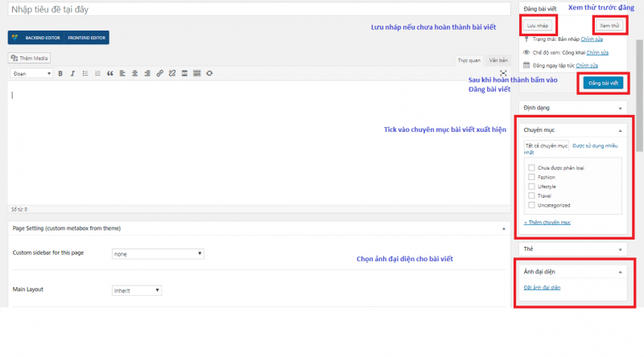Click the insert link icon
The height and width of the screenshot is (357, 644).
(159, 73)
